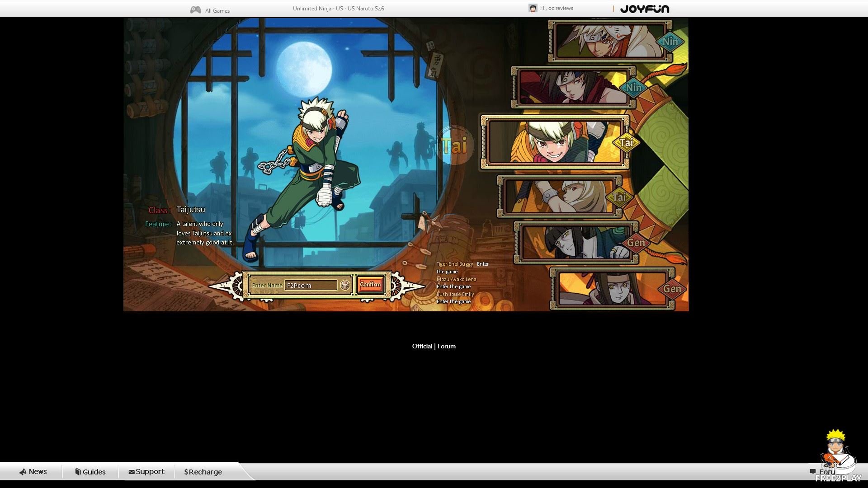Click the Official link
This screenshot has width=868, height=488.
tap(422, 346)
